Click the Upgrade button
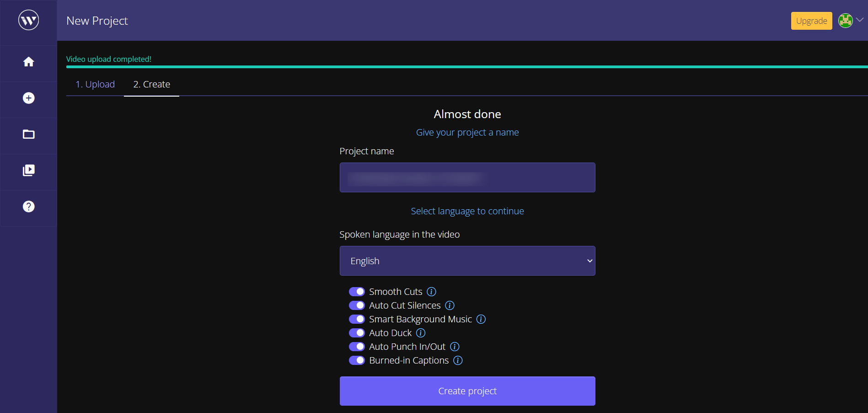Image resolution: width=868 pixels, height=413 pixels. (x=811, y=21)
